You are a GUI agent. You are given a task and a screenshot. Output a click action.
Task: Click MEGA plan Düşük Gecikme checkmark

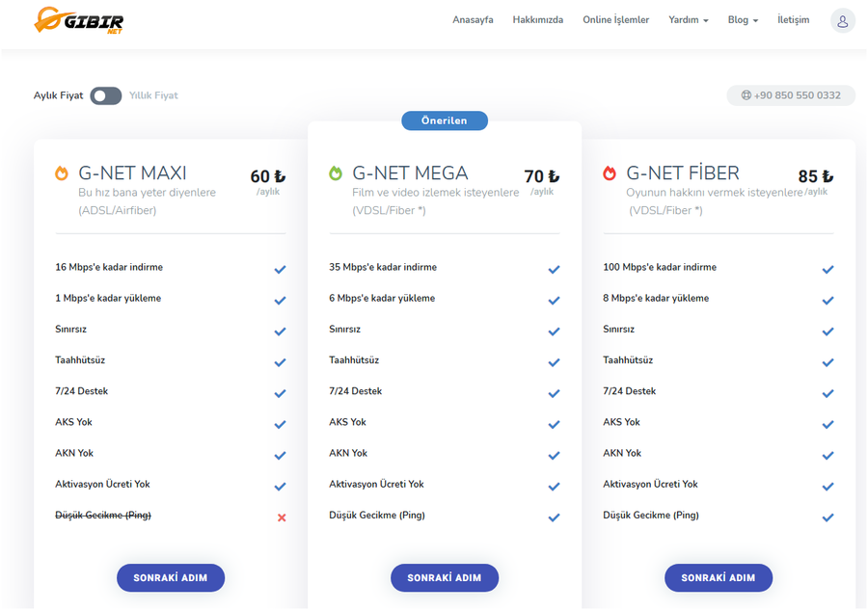(555, 517)
